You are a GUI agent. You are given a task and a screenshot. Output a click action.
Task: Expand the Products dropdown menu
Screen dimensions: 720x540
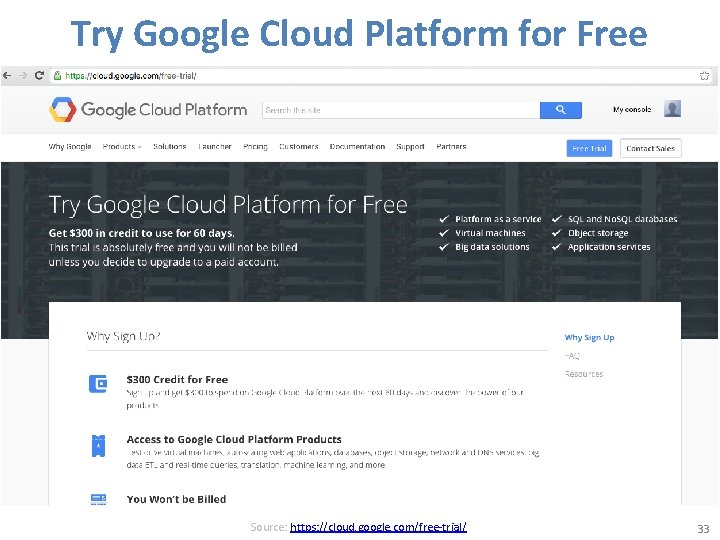click(122, 146)
